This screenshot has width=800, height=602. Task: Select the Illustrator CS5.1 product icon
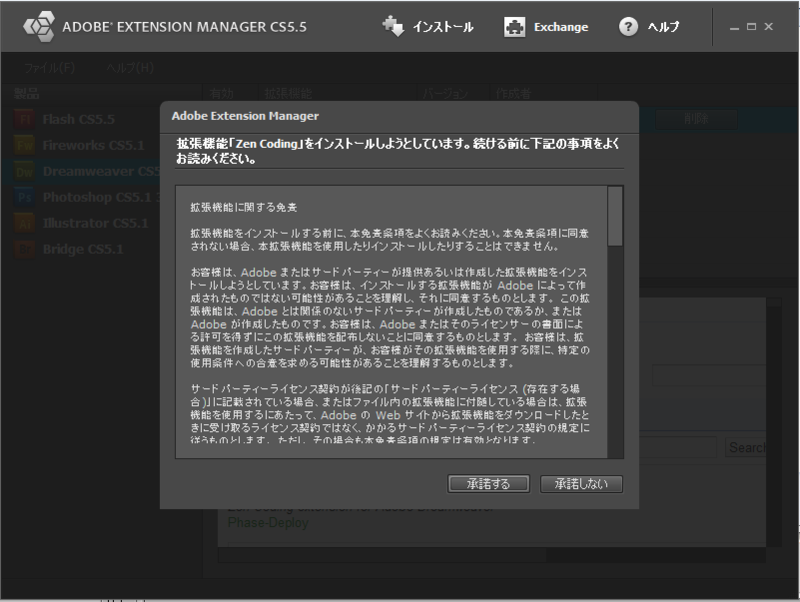(22, 222)
